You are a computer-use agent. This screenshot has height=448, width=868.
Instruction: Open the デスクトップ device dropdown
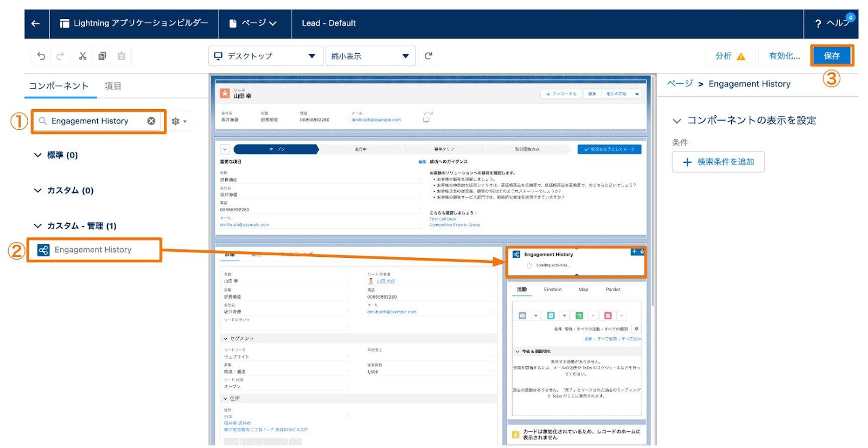(x=265, y=56)
